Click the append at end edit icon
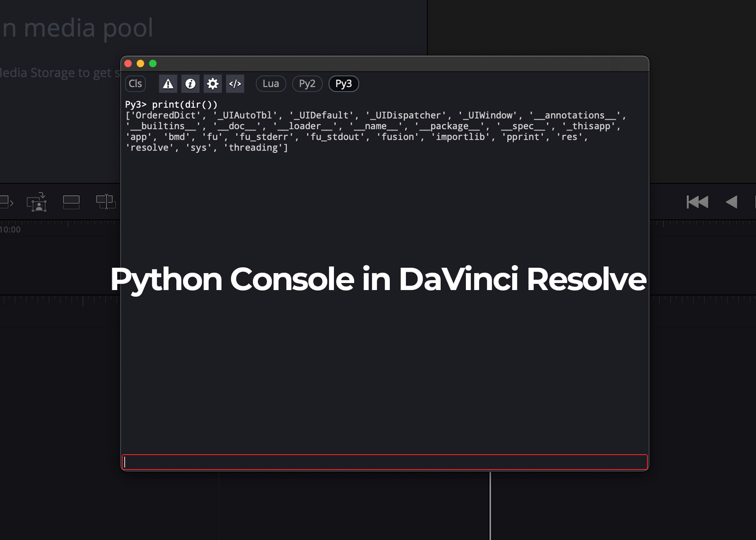The image size is (756, 540). 5,202
